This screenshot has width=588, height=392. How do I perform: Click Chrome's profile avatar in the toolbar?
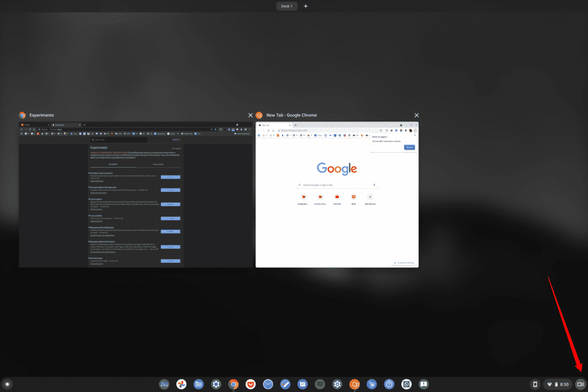411,130
